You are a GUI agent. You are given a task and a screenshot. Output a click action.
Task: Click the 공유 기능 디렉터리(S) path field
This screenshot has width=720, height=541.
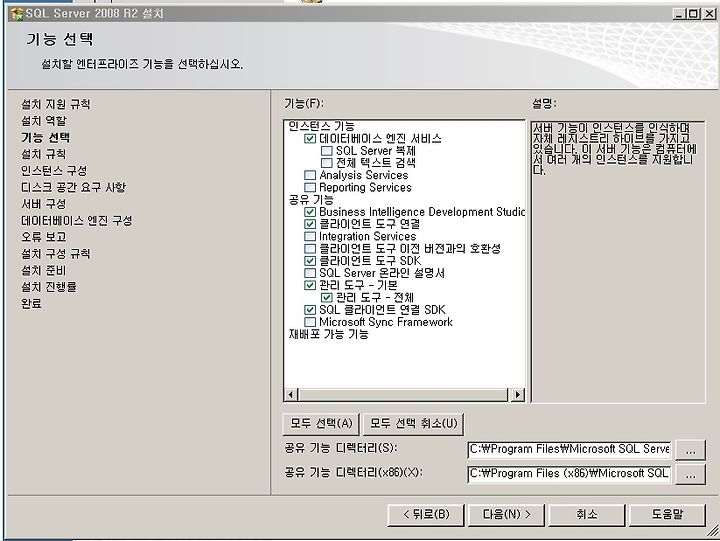click(x=569, y=450)
